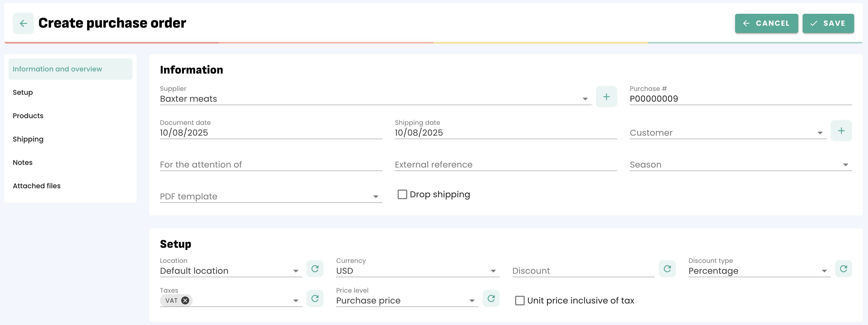Reset the Taxes field
The width and height of the screenshot is (868, 325).
314,298
